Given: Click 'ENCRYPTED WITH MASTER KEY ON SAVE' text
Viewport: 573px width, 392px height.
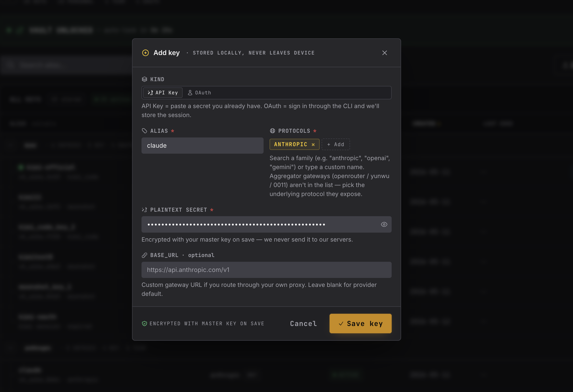Looking at the screenshot, I should click(207, 324).
